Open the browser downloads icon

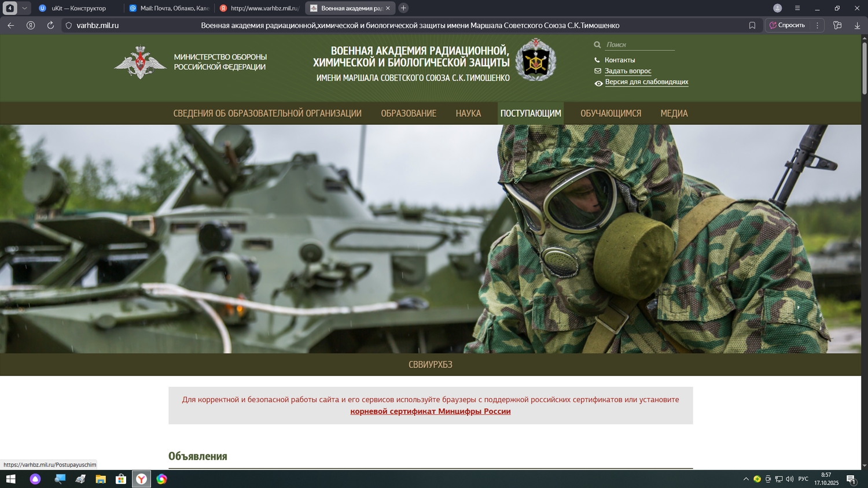(857, 25)
